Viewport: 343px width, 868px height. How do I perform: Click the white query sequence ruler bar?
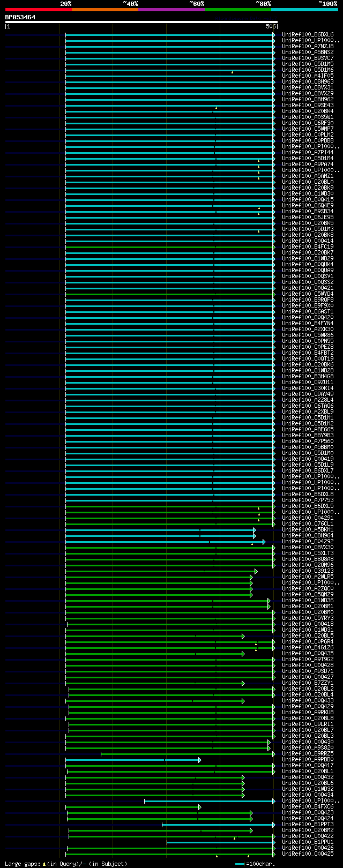141,22
